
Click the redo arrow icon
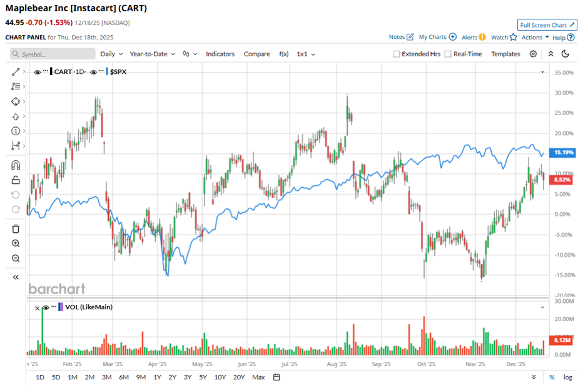click(x=16, y=209)
